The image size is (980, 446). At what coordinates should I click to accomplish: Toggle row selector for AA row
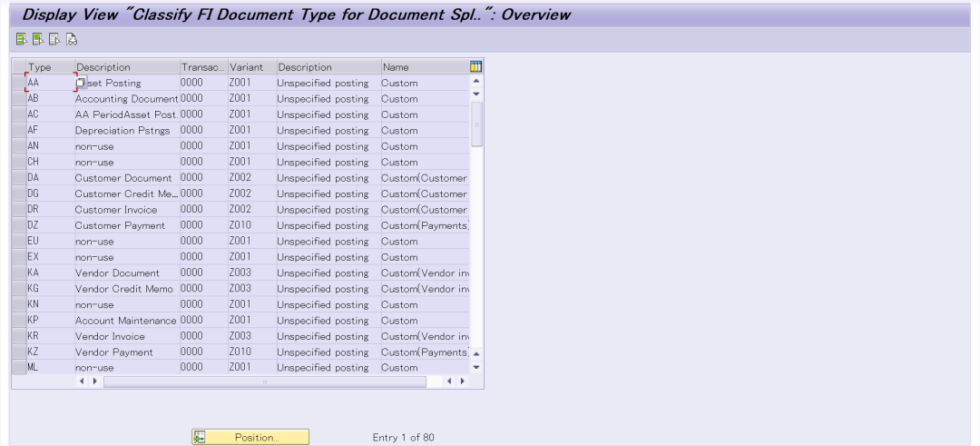(x=19, y=83)
